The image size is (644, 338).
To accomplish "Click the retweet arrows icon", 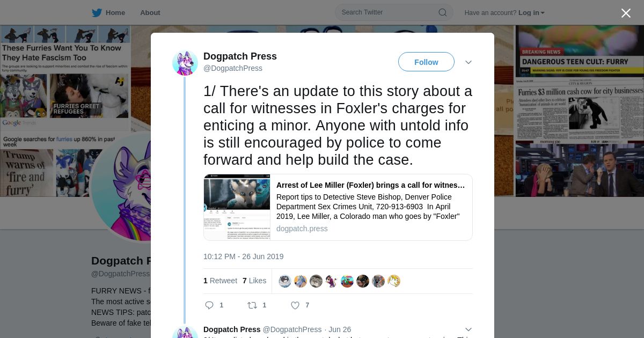I will click(x=252, y=305).
